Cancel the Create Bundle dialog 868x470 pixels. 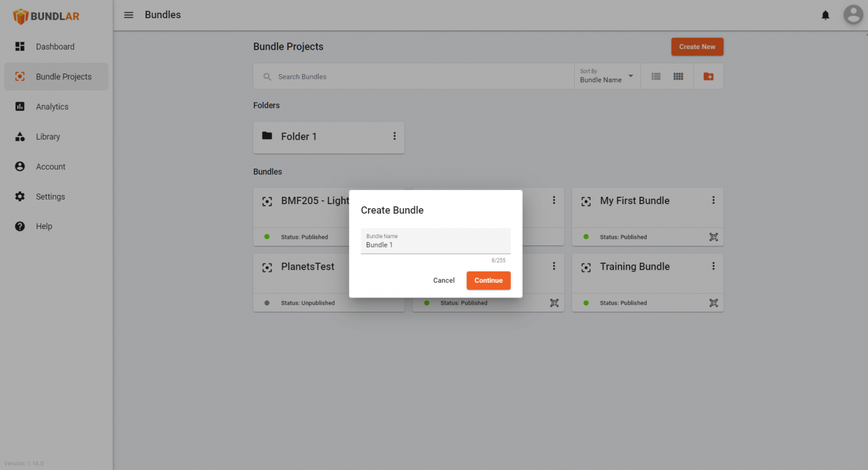(444, 281)
